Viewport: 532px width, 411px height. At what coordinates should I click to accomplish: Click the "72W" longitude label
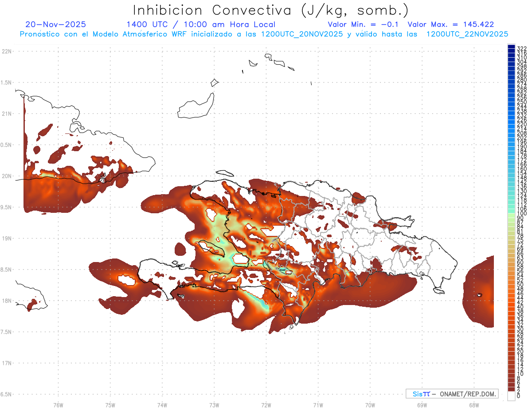pos(266,405)
